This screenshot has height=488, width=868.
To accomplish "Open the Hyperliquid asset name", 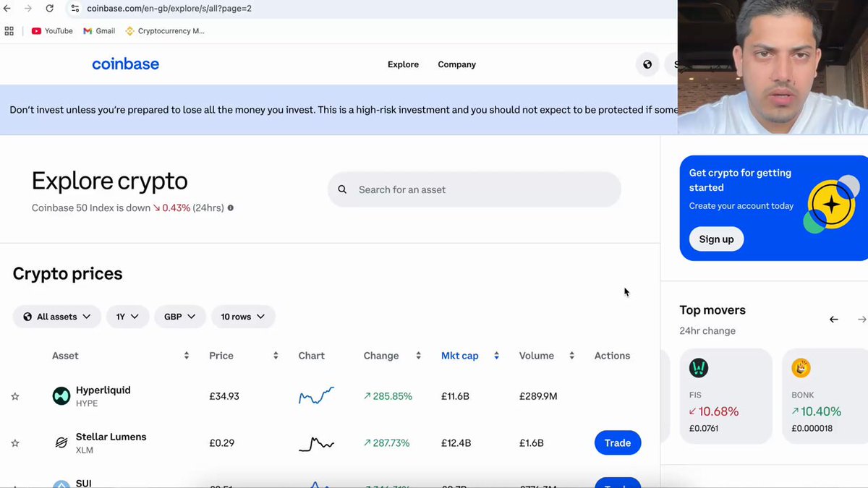I will point(103,390).
